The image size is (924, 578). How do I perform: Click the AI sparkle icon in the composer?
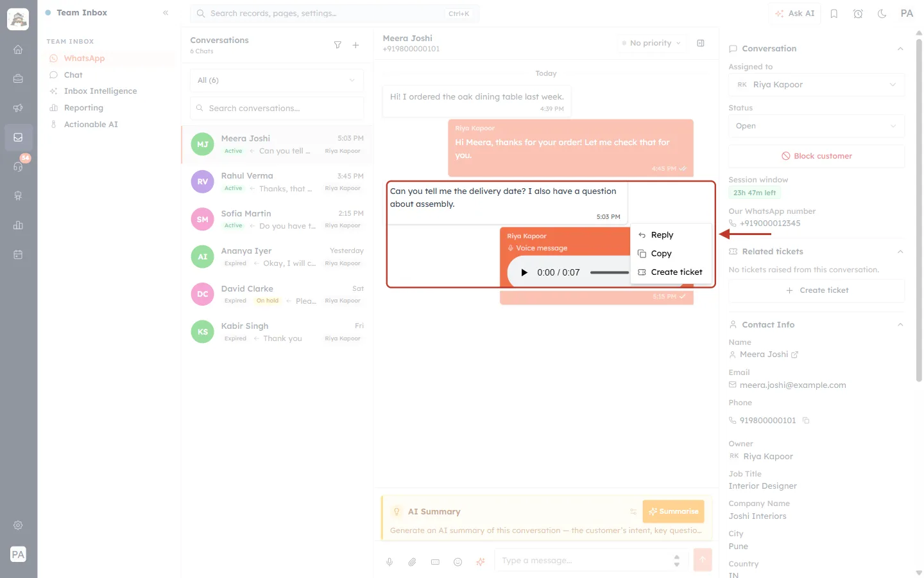481,562
